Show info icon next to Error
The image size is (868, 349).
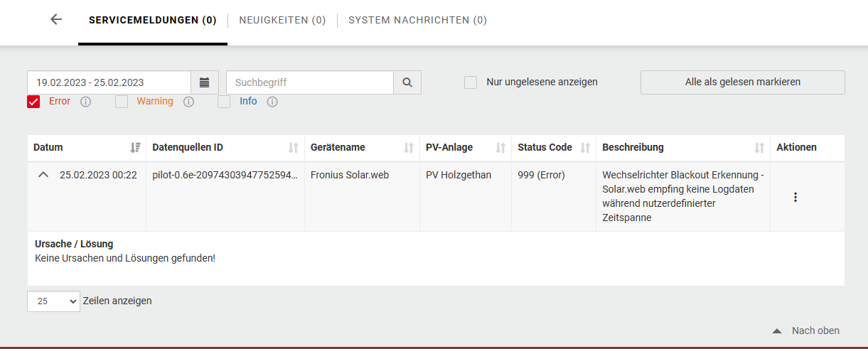[86, 102]
